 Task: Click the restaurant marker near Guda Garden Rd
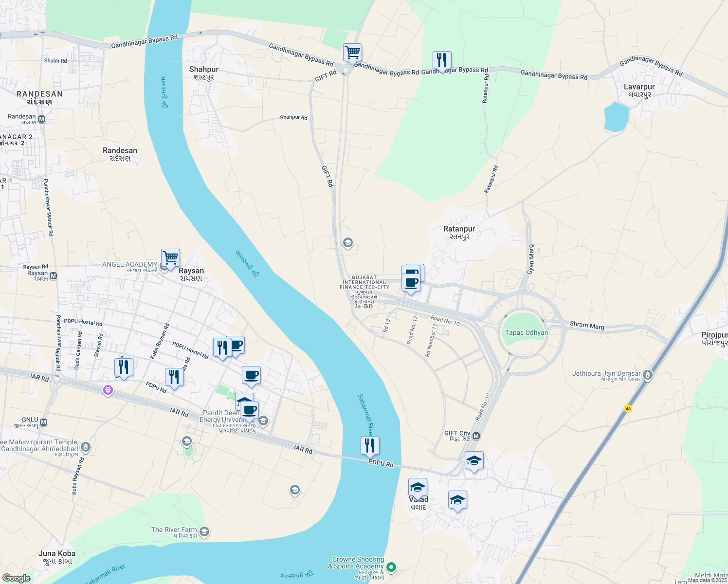pos(124,367)
